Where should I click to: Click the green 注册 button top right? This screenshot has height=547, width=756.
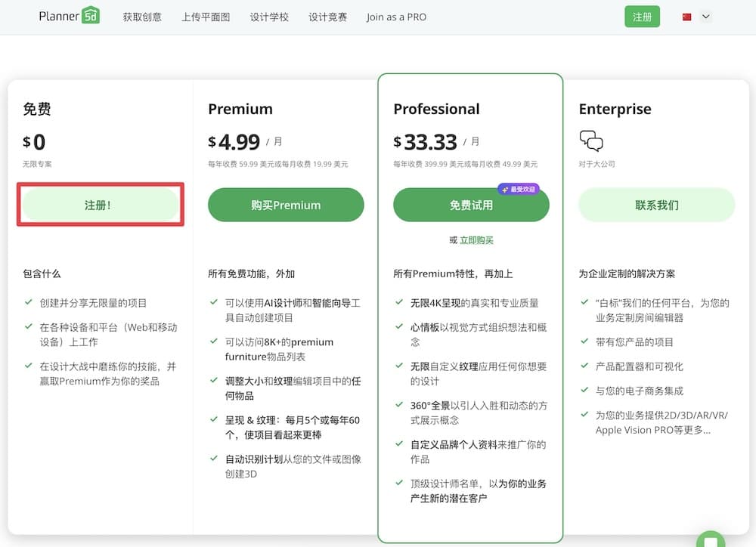point(642,16)
